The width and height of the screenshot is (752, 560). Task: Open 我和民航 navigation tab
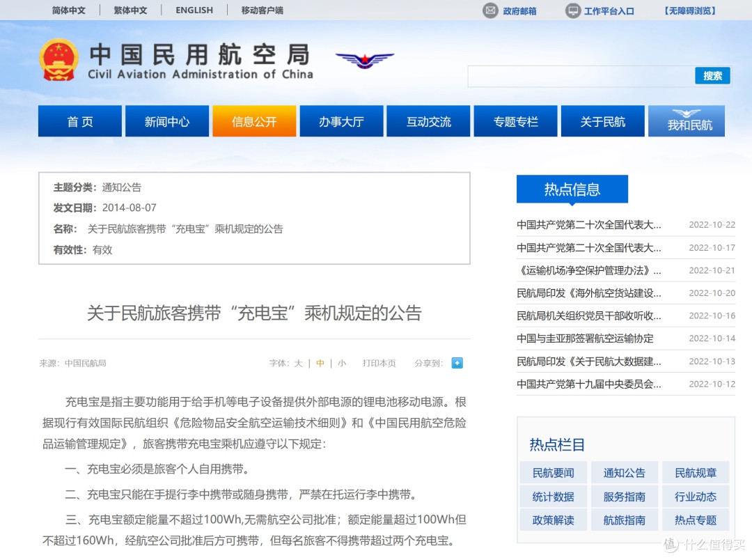(x=687, y=121)
